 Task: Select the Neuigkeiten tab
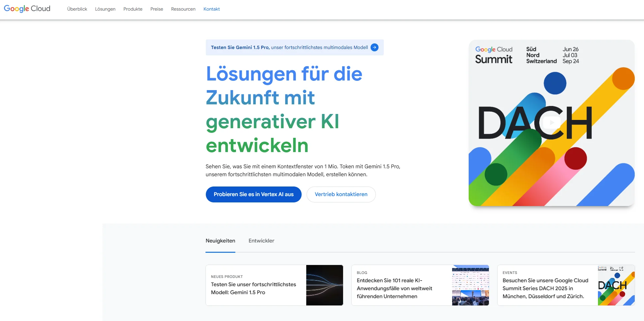(220, 241)
